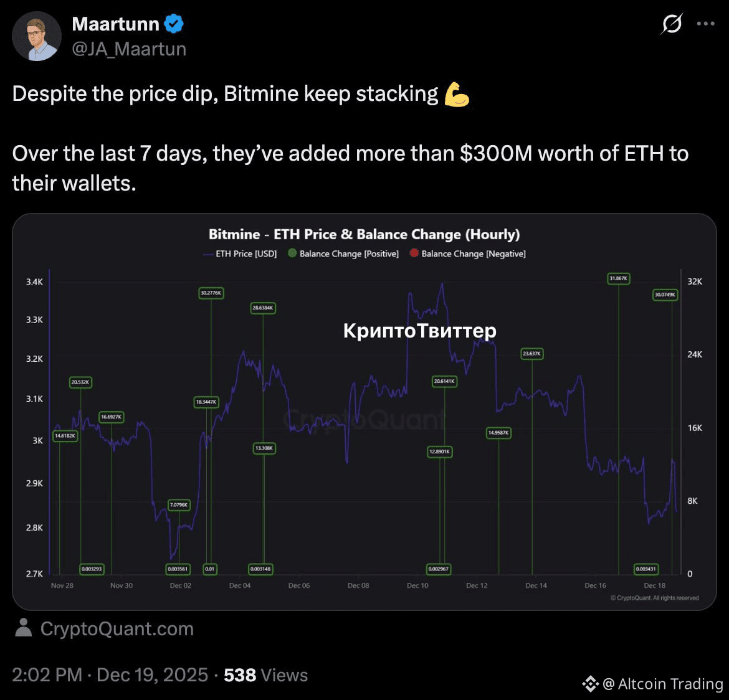Viewport: 729px width, 700px height.
Task: Toggle Balance Change [Negative] legend entry
Action: (x=468, y=254)
